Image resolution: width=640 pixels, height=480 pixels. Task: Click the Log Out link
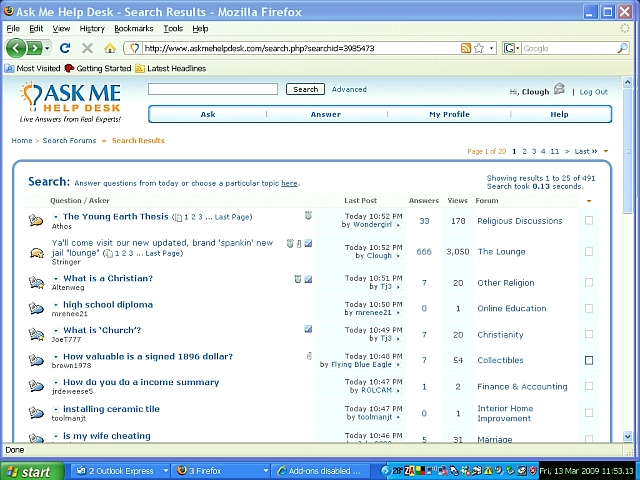pyautogui.click(x=593, y=92)
